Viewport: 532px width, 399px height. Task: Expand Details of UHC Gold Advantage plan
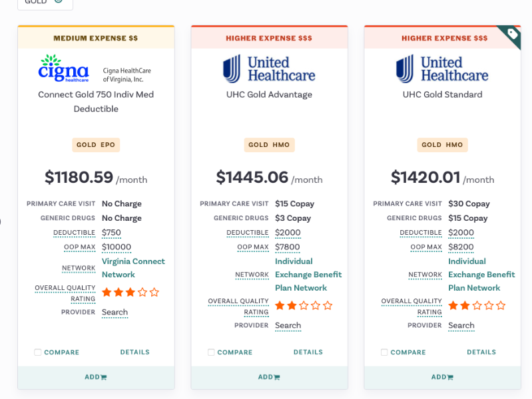(x=308, y=352)
